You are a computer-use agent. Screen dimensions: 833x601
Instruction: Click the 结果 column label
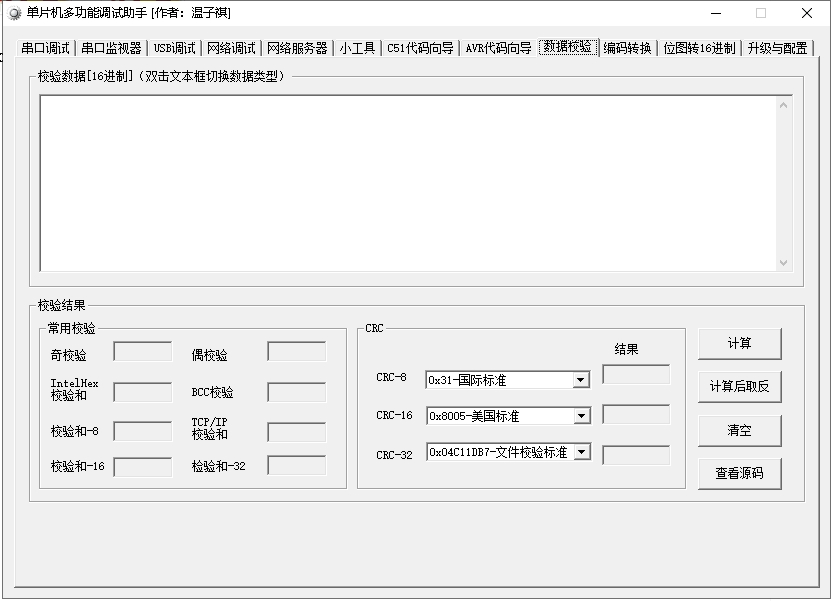pyautogui.click(x=626, y=349)
